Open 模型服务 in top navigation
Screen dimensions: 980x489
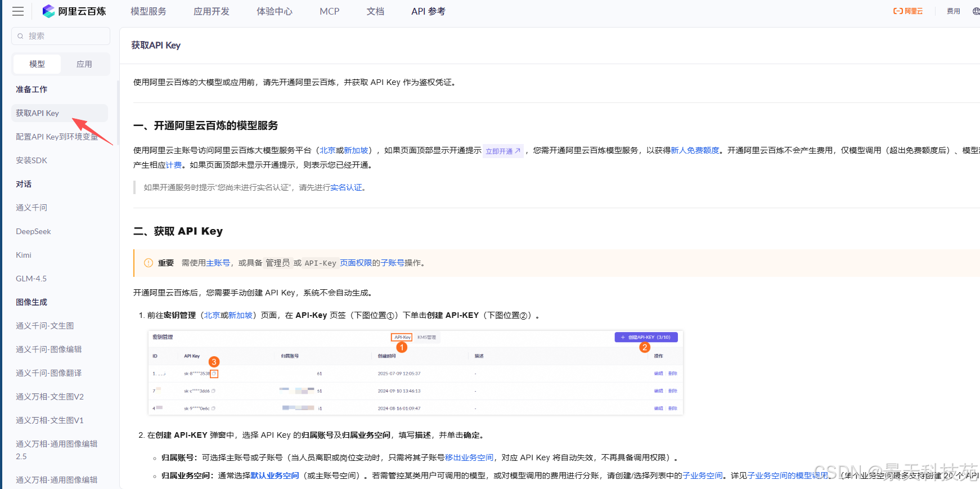[x=149, y=11]
